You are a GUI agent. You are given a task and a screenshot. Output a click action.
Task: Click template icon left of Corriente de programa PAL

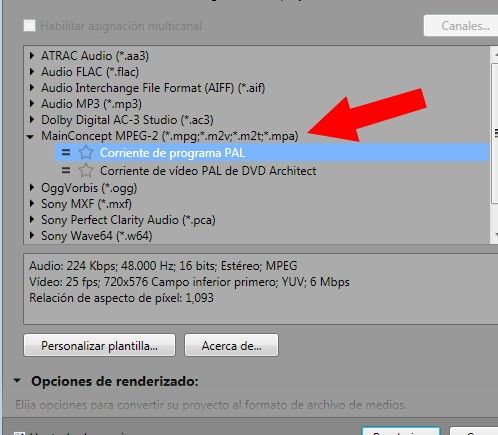tap(66, 153)
